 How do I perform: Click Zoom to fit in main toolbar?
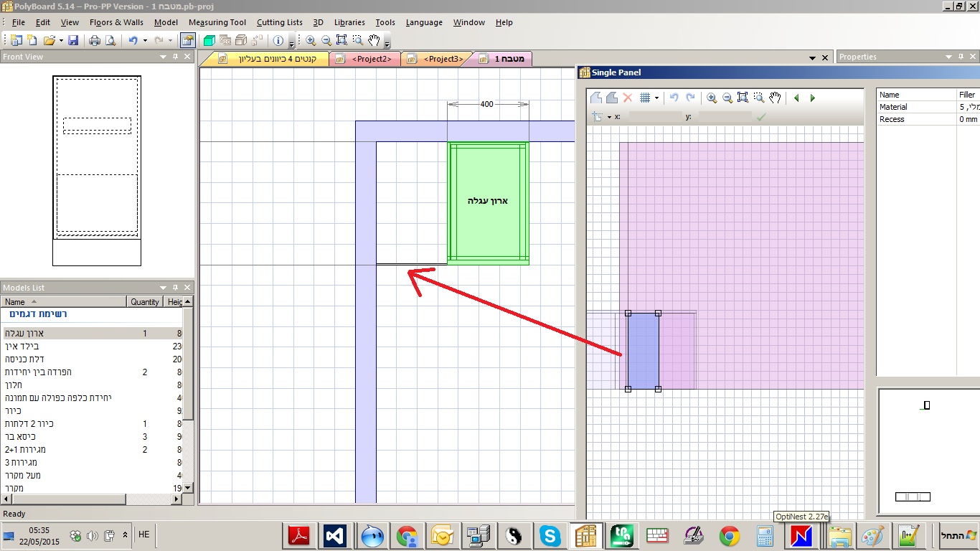pos(341,41)
